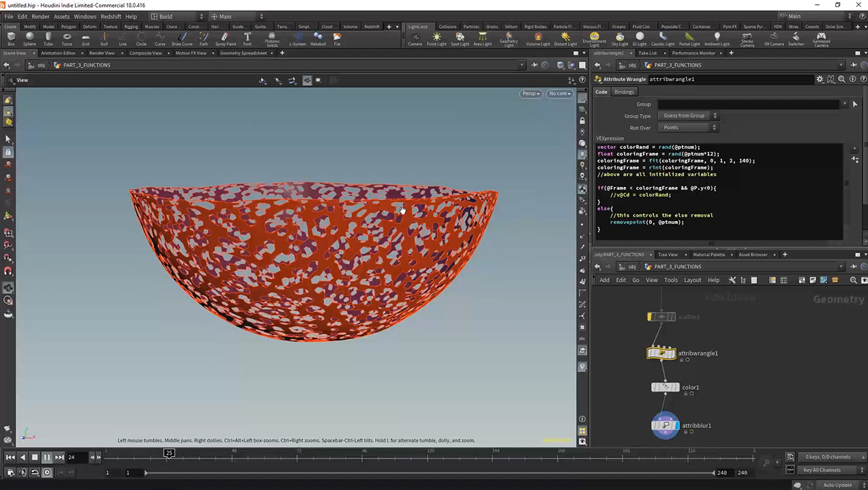Click frame 25 marker on timeline
The width and height of the screenshot is (868, 490).
pos(169,452)
